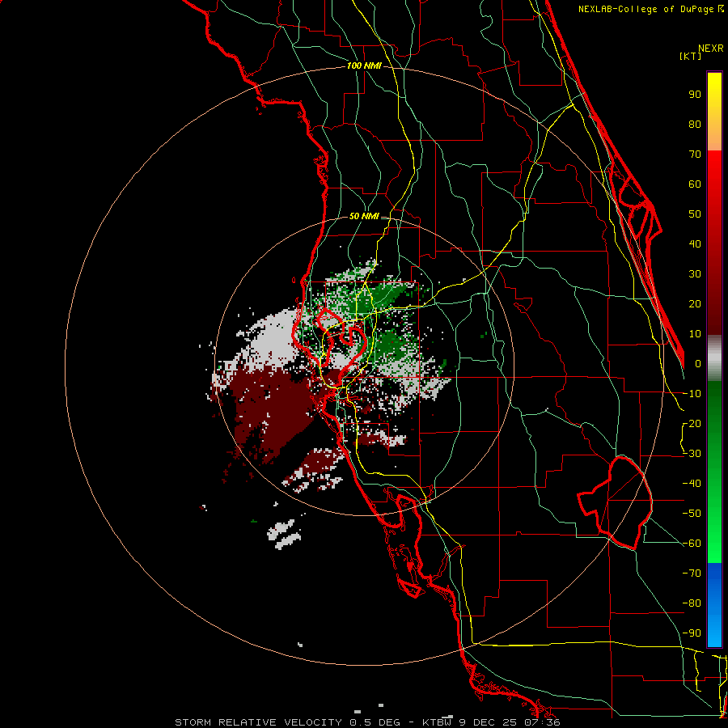Click the -50 knot scale value
The image size is (728, 728).
(x=692, y=514)
